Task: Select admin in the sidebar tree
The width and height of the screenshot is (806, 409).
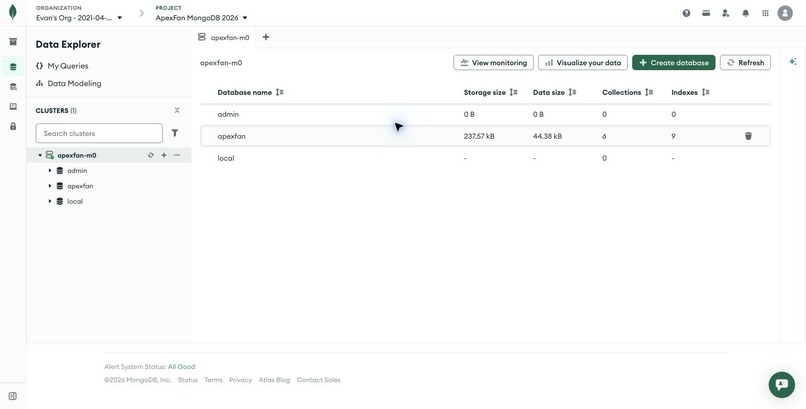Action: click(77, 171)
